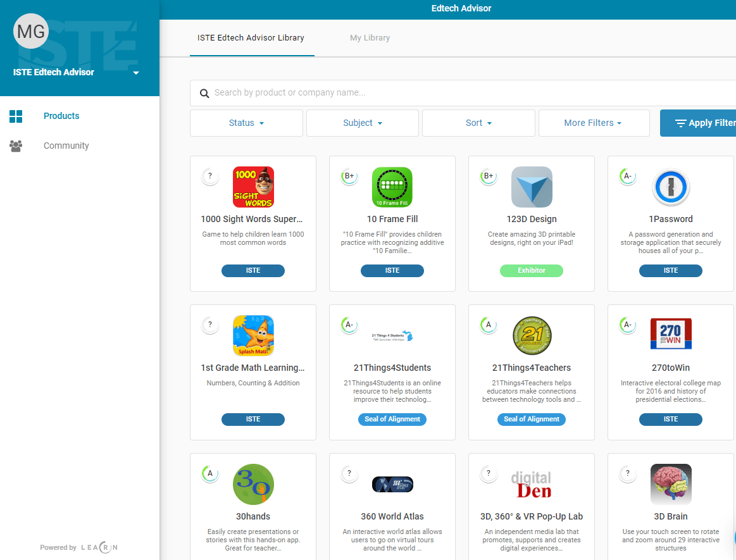Screen dimensions: 736x560
Task: Click the B+ grade badge on 123D Design
Action: (489, 176)
